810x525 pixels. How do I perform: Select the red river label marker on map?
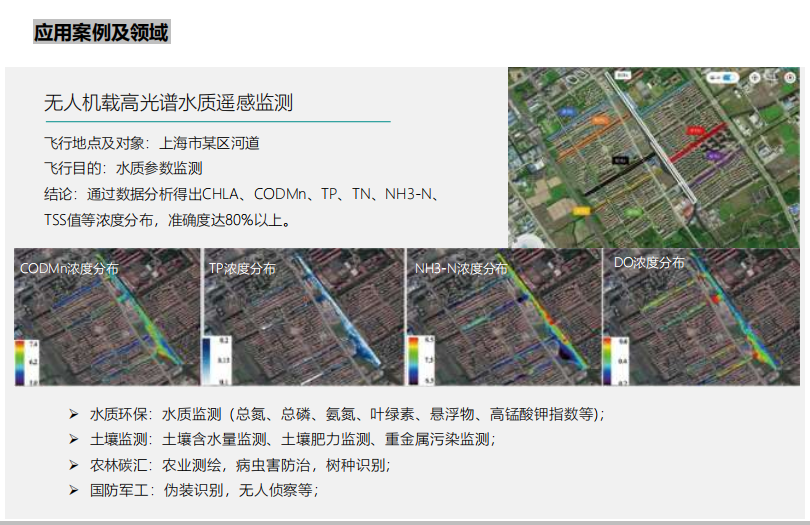(695, 130)
